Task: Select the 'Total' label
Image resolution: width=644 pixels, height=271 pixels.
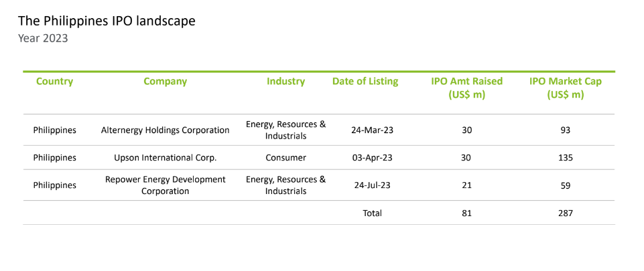Action: click(372, 213)
